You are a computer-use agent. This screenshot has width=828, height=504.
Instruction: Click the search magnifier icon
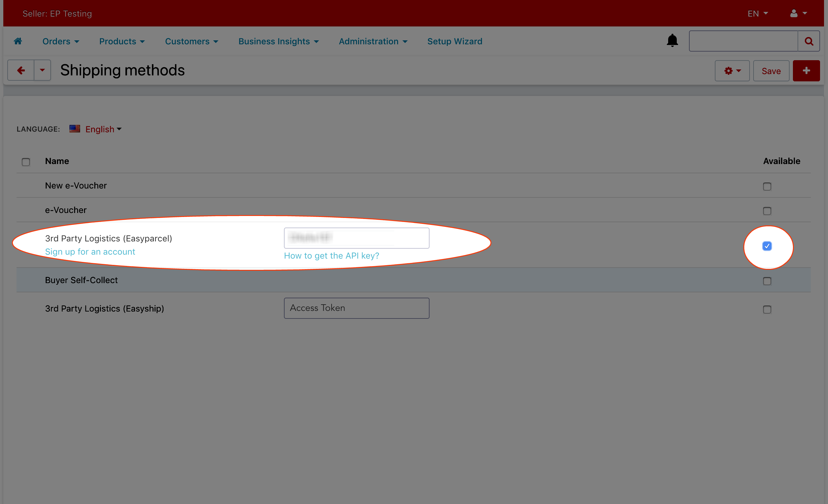808,41
